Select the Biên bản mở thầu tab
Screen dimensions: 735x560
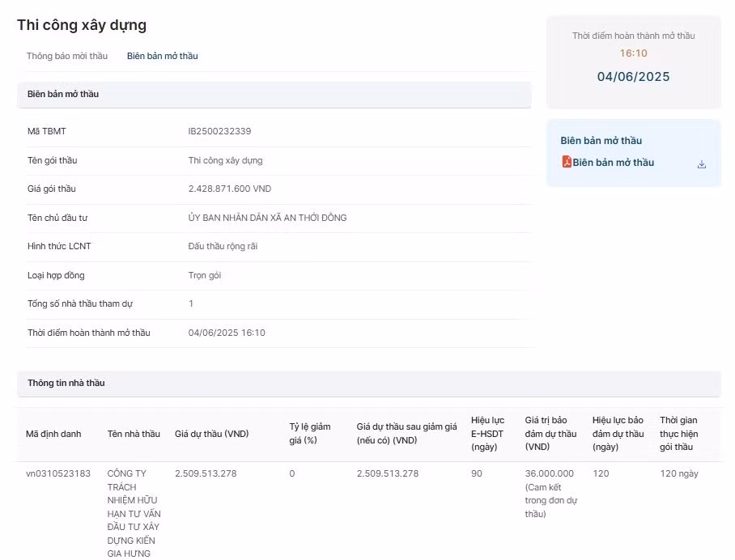pos(162,56)
